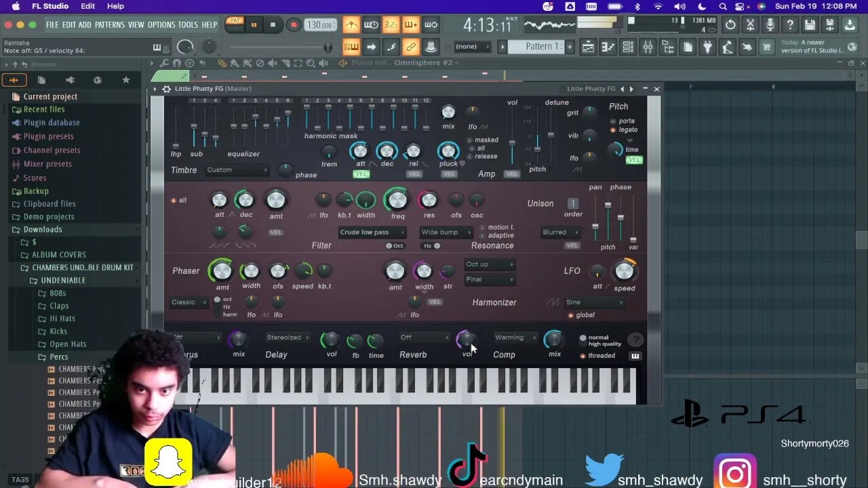Open Oct up harmonizer dropdown
The width and height of the screenshot is (868, 488).
[490, 264]
